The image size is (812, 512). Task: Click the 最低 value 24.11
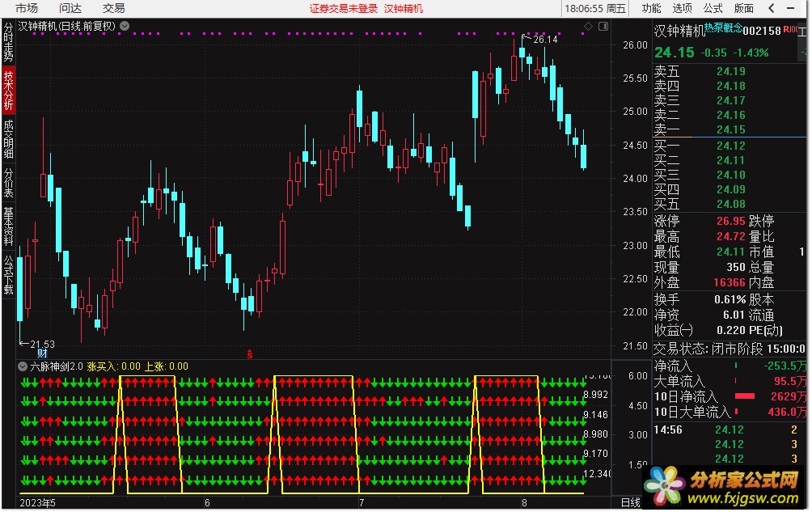730,252
